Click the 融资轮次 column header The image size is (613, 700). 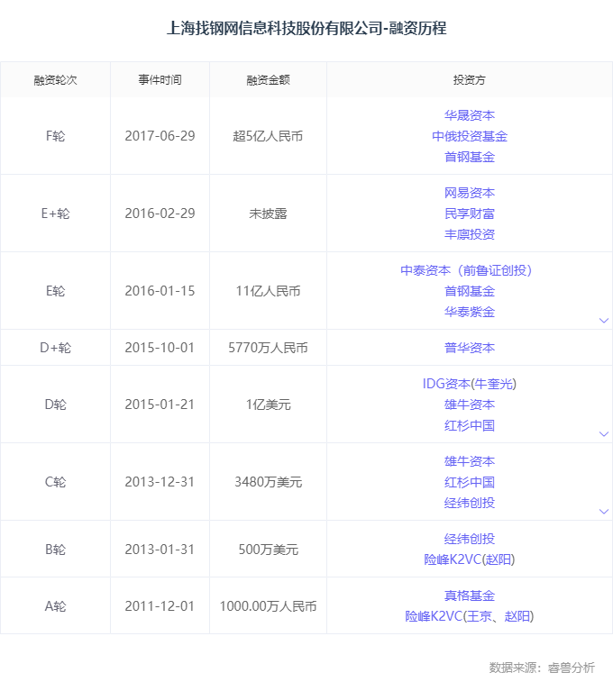pos(55,80)
